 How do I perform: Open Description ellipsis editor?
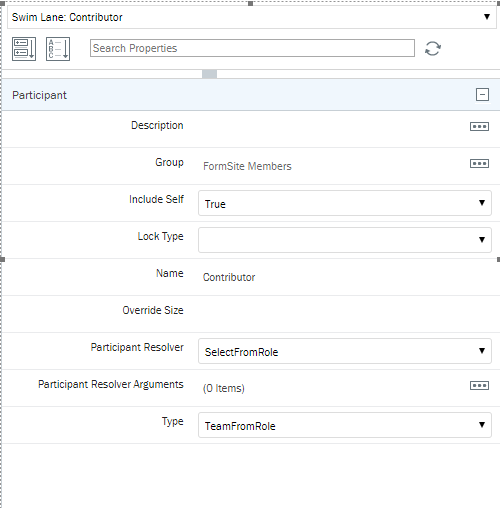479,127
